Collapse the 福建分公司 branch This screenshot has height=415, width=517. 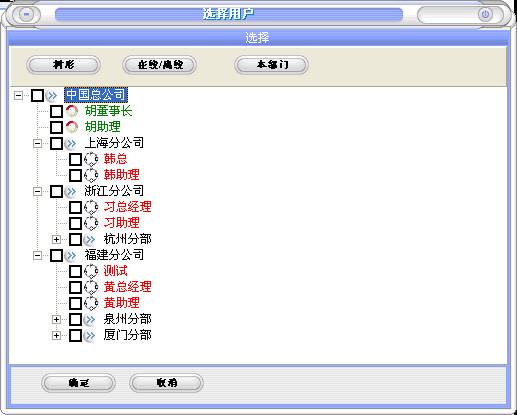[x=37, y=255]
